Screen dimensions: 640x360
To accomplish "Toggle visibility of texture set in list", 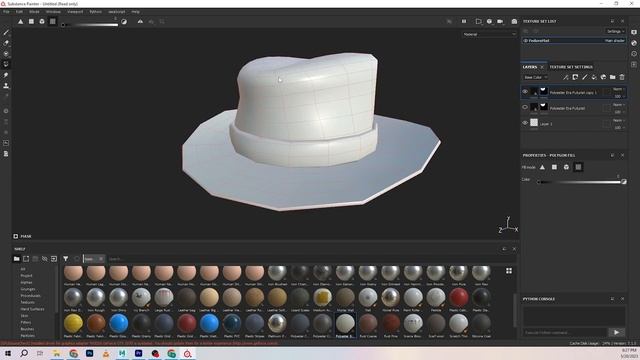I will click(526, 40).
